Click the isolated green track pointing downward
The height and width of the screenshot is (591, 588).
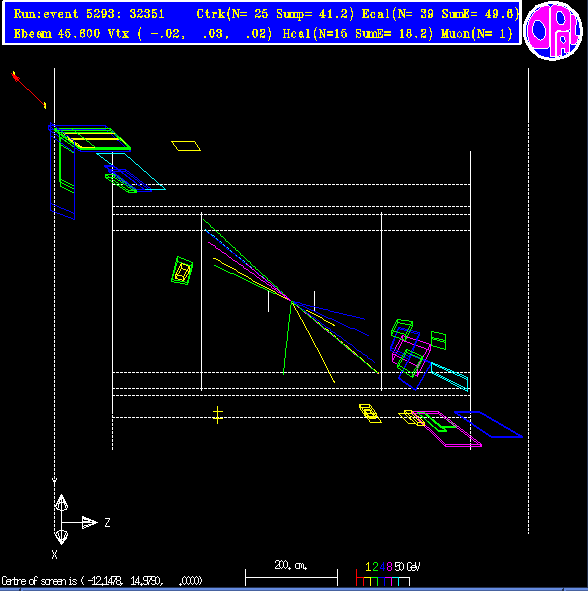click(287, 338)
